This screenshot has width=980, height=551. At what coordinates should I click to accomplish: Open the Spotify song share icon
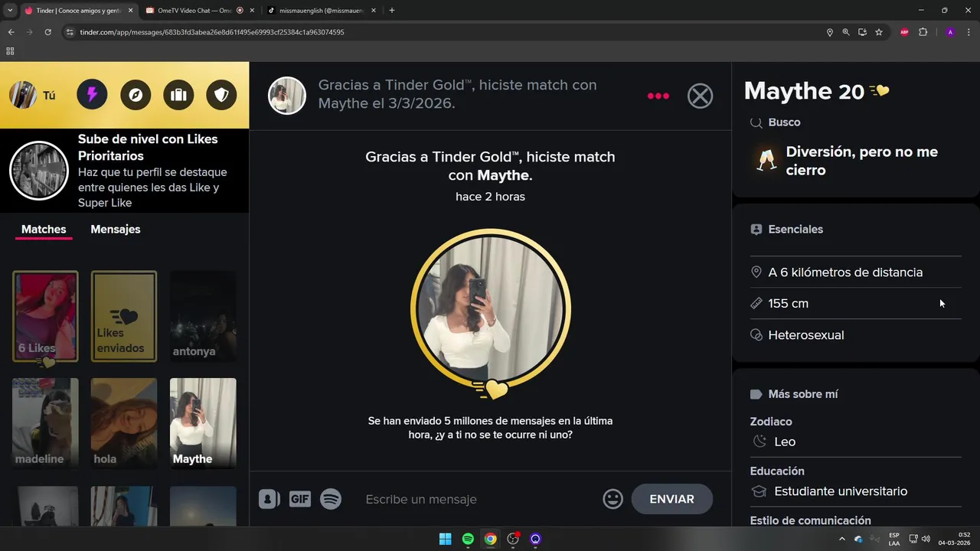click(331, 499)
